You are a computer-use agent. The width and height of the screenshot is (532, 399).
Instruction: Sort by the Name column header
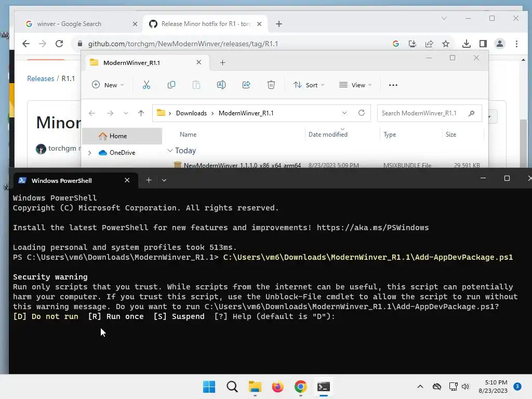click(188, 135)
